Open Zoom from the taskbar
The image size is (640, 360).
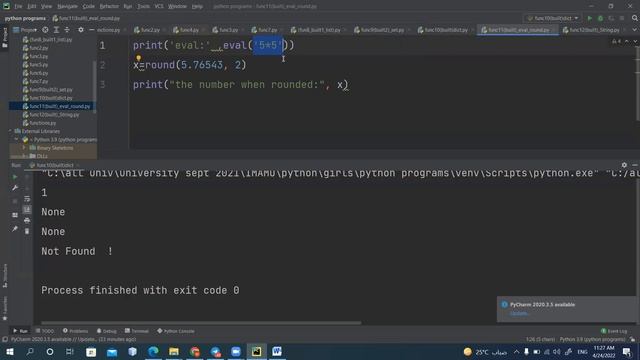pyautogui.click(x=236, y=351)
